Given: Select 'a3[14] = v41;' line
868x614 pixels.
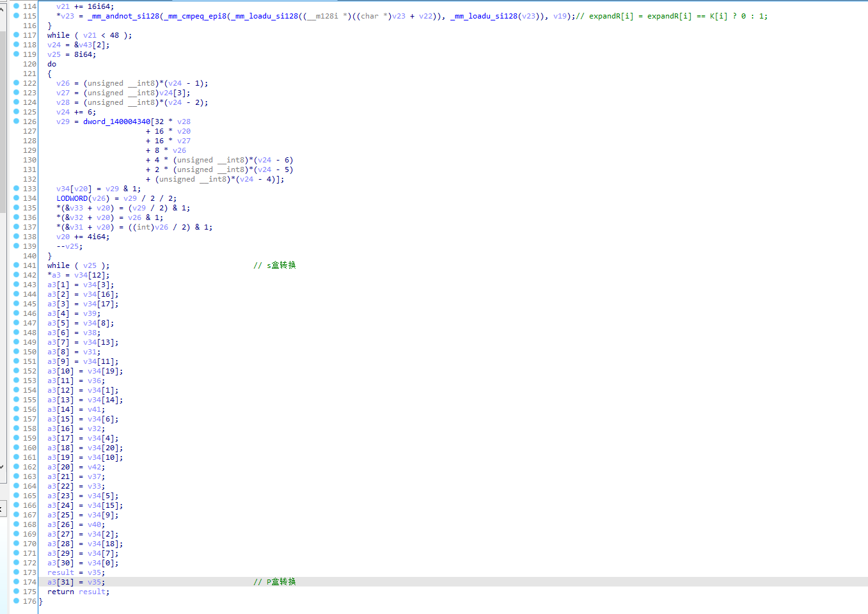Looking at the screenshot, I should (76, 409).
